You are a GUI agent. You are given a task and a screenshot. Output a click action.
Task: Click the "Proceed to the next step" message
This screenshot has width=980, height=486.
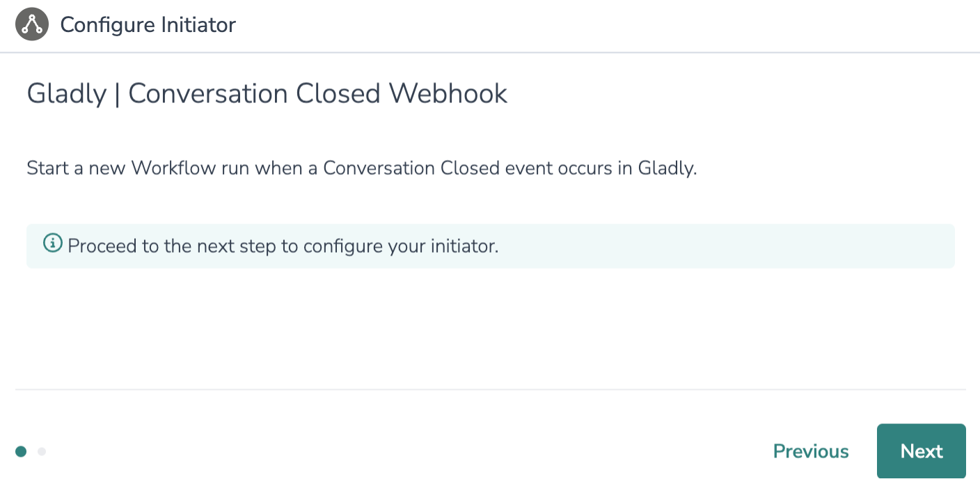coord(283,246)
